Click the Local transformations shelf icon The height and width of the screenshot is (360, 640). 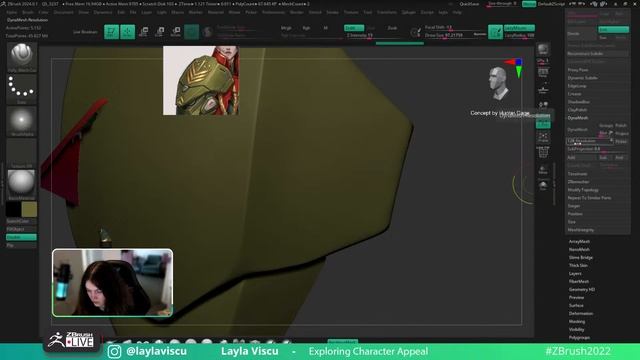coord(543,106)
